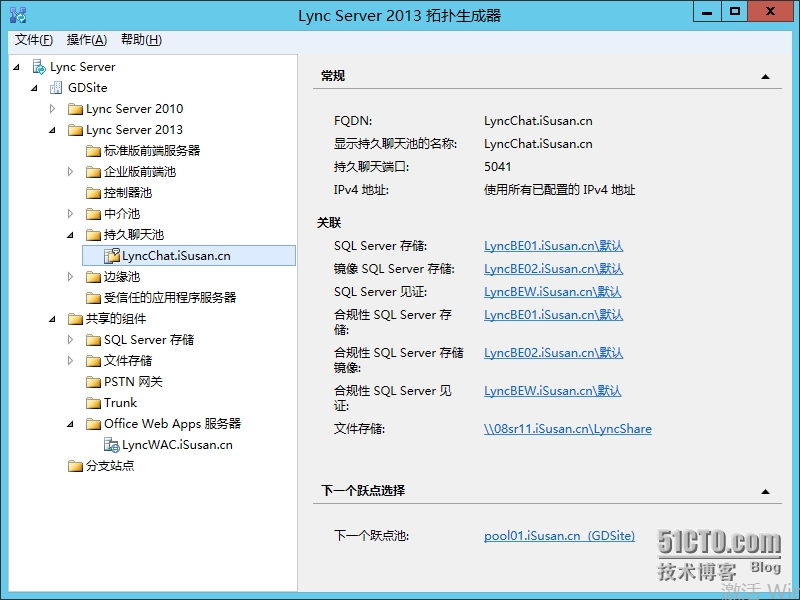The width and height of the screenshot is (800, 600).
Task: Open the \\08sr11.iSusan.cn\LyncShare file store link
Action: (x=568, y=429)
